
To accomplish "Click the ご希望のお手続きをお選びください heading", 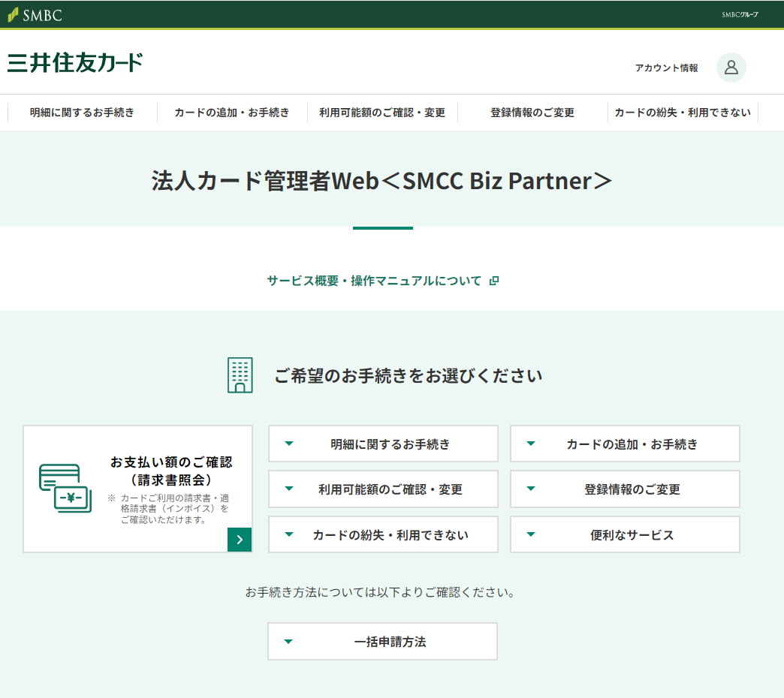I will pos(409,376).
